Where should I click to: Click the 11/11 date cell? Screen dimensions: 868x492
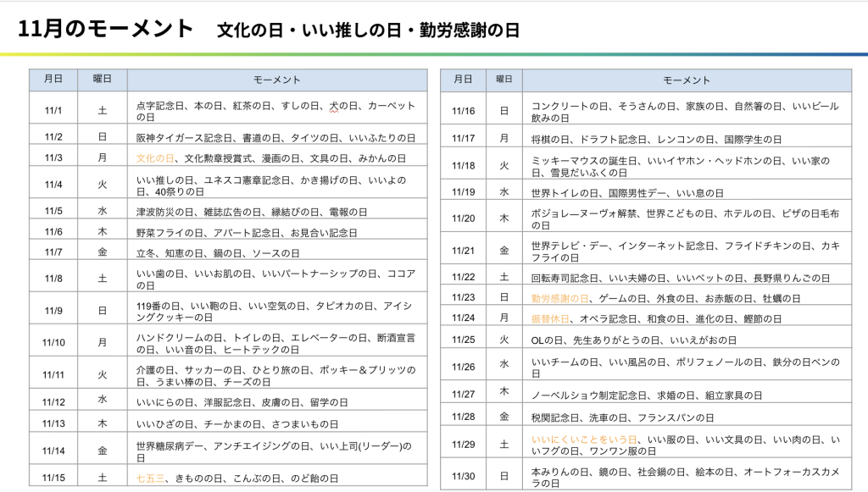53,374
